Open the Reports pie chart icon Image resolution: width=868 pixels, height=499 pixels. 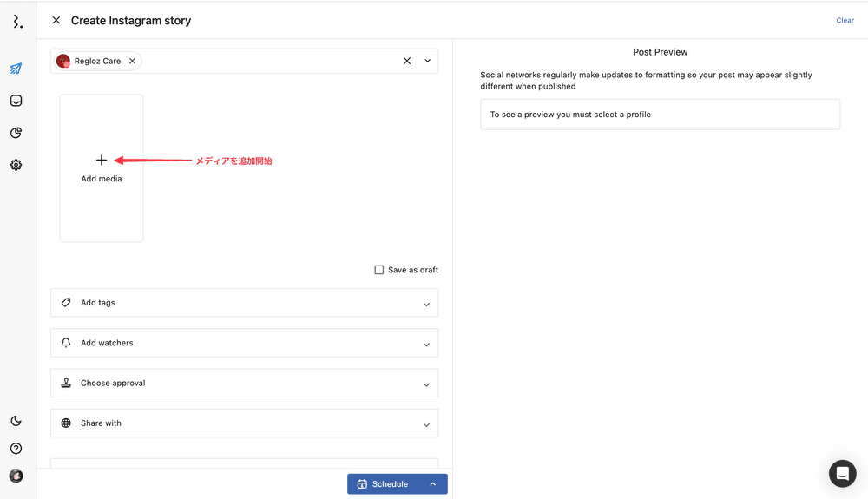16,133
